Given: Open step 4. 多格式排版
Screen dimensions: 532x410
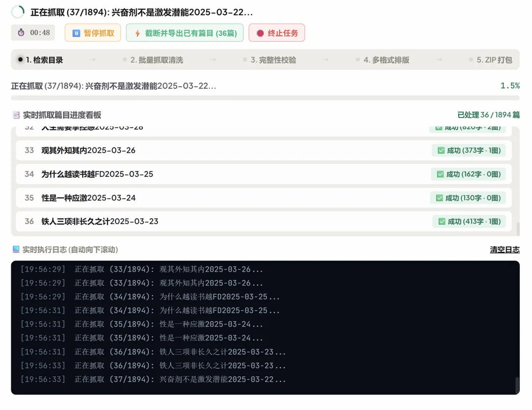Looking at the screenshot, I should (382, 60).
